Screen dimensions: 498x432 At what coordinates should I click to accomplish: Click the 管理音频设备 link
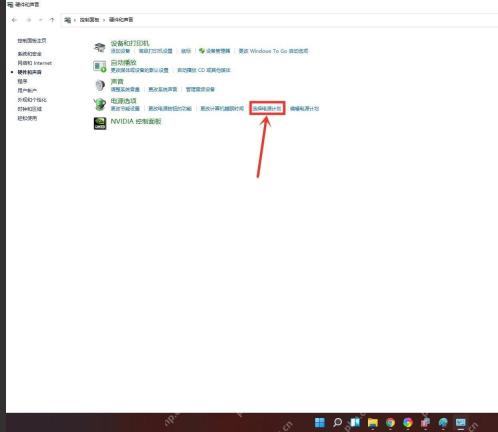(200, 89)
